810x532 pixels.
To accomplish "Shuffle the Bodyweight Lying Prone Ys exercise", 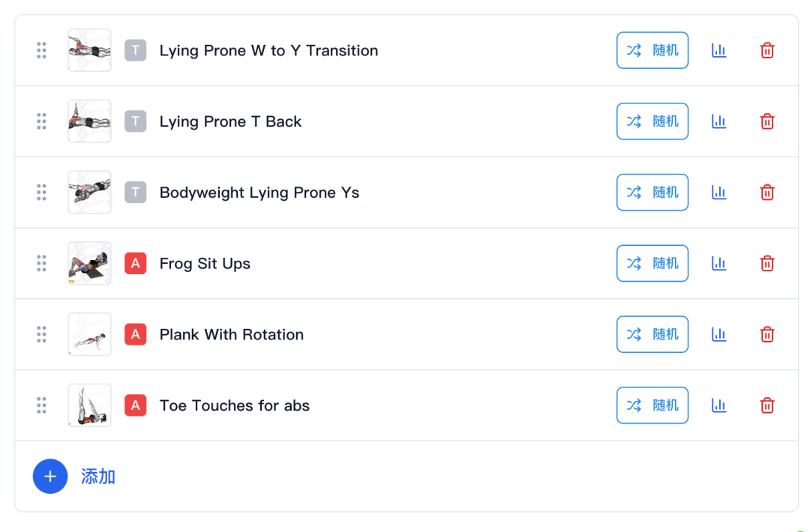I will tap(652, 192).
